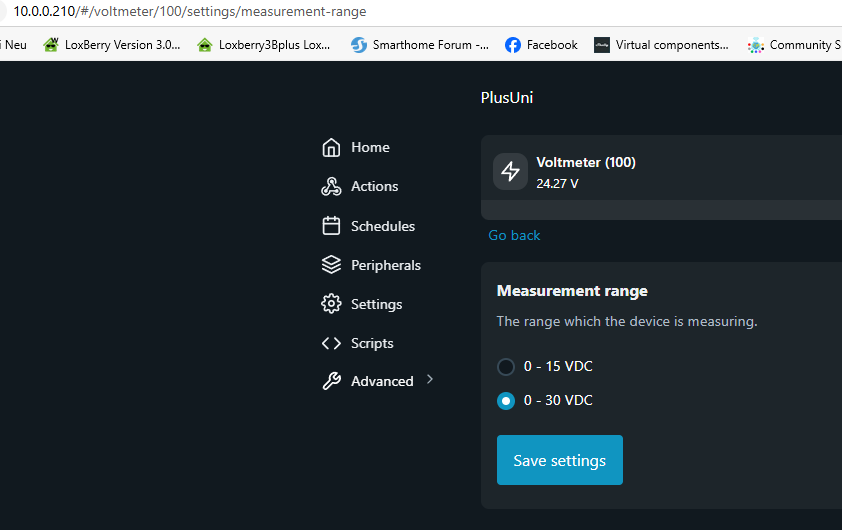Click the Schedules calendar icon

tap(331, 226)
